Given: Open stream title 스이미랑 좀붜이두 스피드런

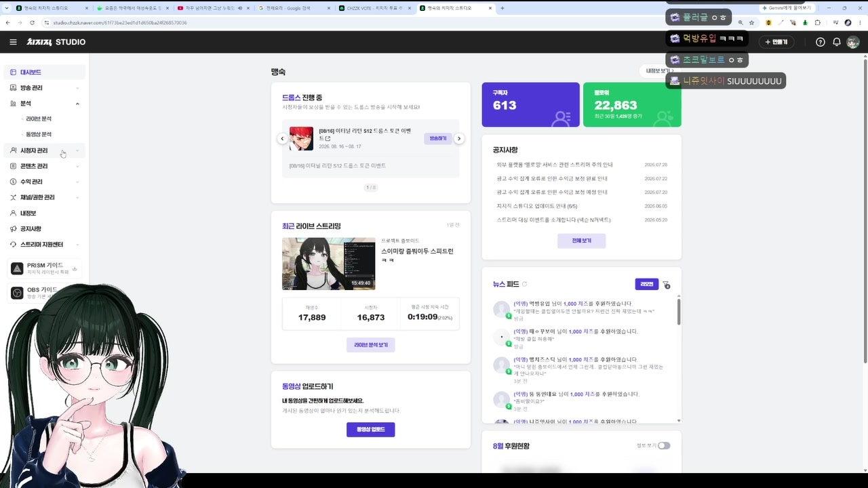Looking at the screenshot, I should click(417, 255).
